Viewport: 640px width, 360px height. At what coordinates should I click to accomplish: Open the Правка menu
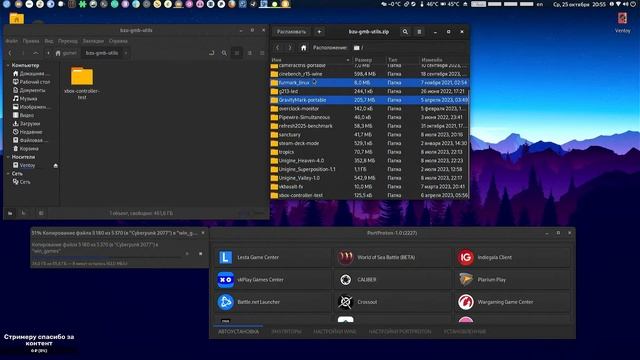31,41
